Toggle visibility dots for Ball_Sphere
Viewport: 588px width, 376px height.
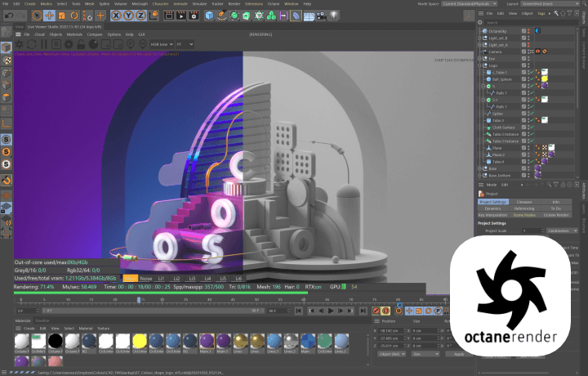528,79
